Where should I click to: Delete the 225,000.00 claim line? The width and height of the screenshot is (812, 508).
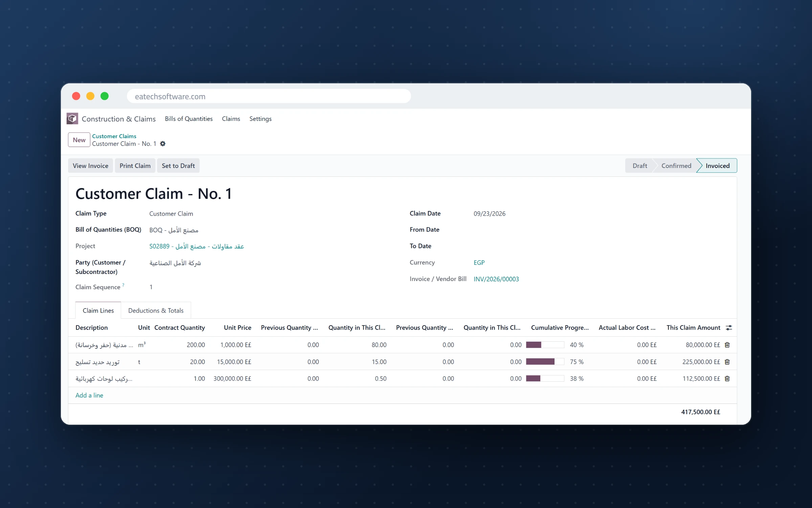pyautogui.click(x=727, y=362)
